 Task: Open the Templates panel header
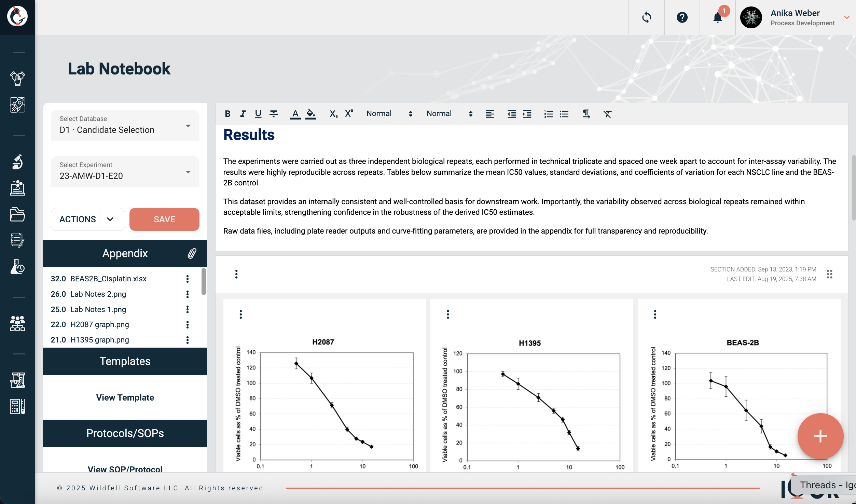pyautogui.click(x=125, y=361)
